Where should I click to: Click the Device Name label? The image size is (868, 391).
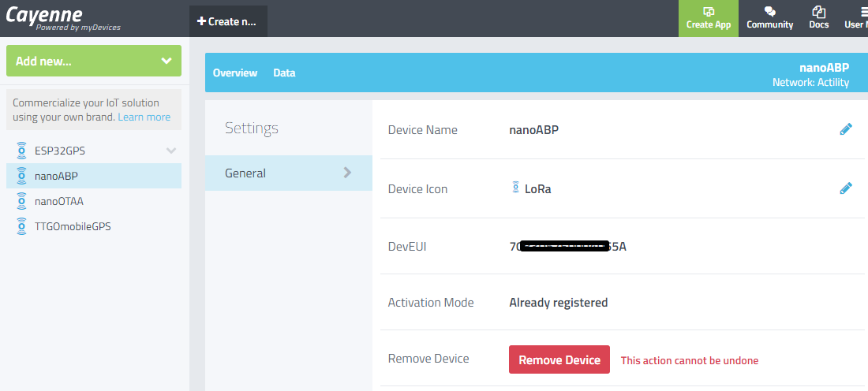[x=422, y=130]
